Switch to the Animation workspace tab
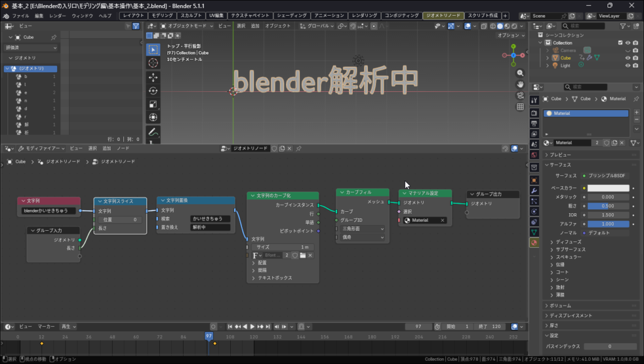 329,16
